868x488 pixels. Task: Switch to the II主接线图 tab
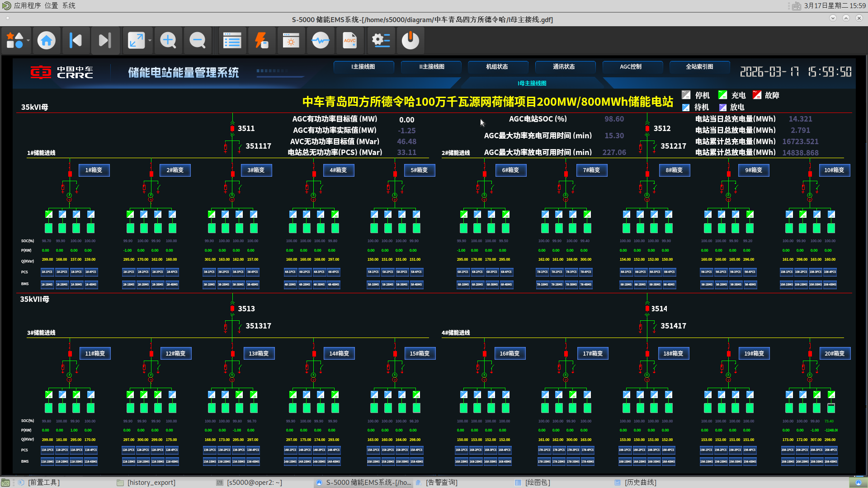[431, 67]
